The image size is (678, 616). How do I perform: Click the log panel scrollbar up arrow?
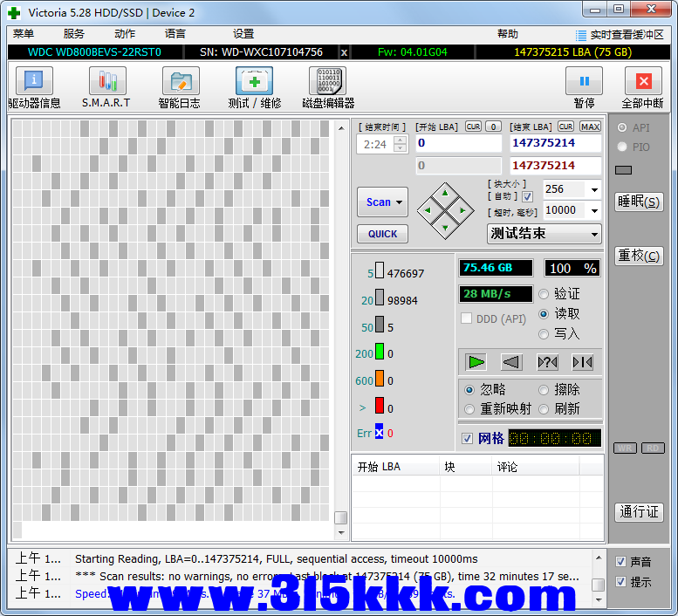599,558
